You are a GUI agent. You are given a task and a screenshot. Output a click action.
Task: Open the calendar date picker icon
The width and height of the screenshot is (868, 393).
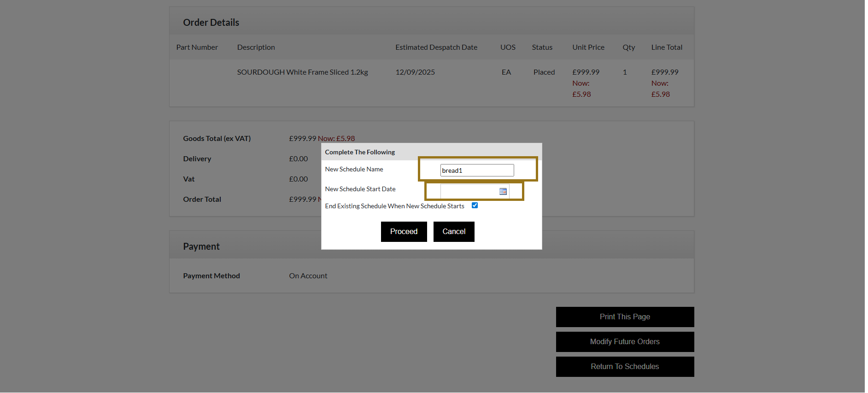tap(503, 191)
